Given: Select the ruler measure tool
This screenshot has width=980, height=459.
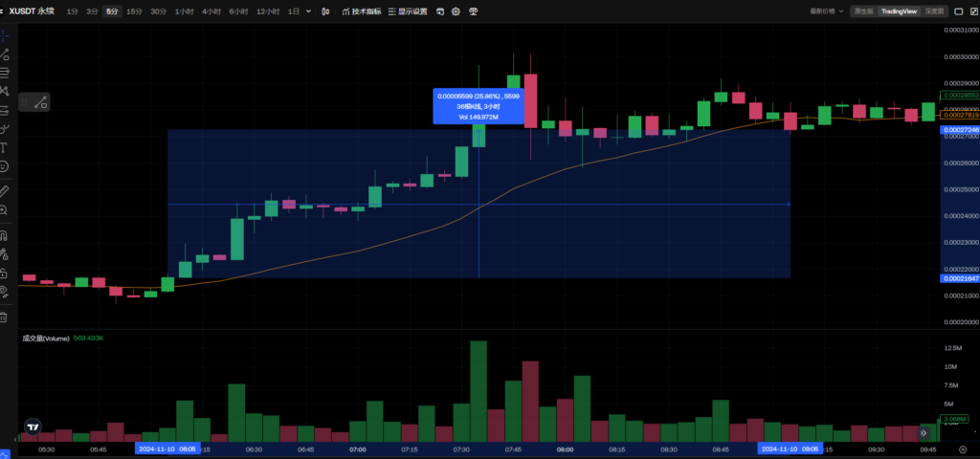Looking at the screenshot, I should [5, 191].
